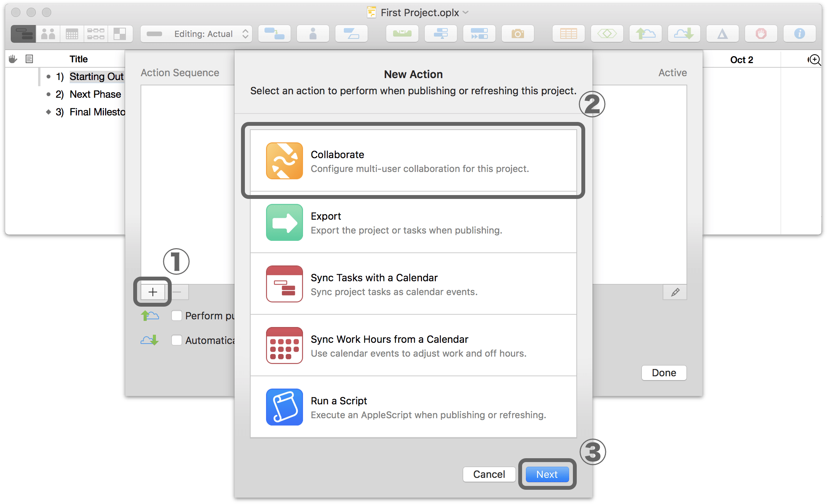Toggle the Active column visibility

point(671,72)
